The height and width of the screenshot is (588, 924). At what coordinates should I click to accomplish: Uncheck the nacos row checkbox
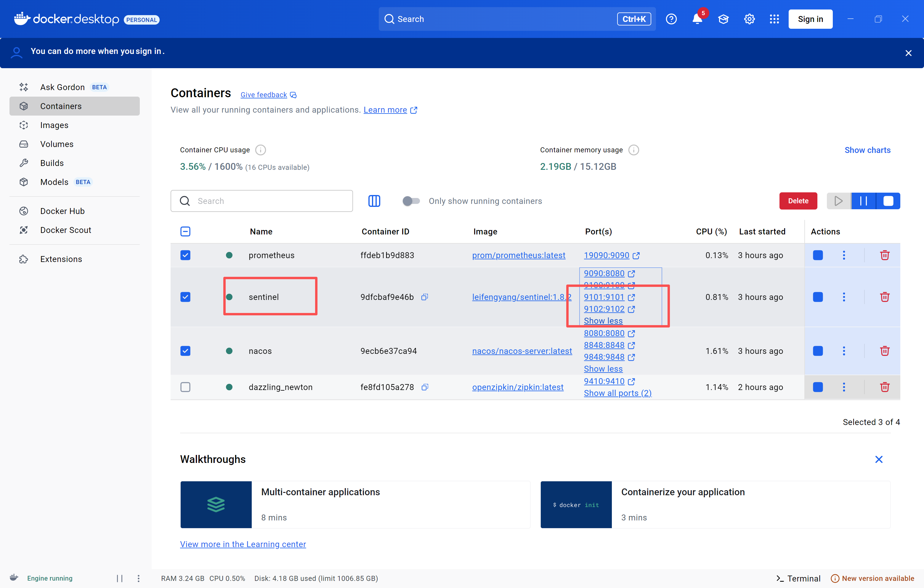[x=185, y=351]
